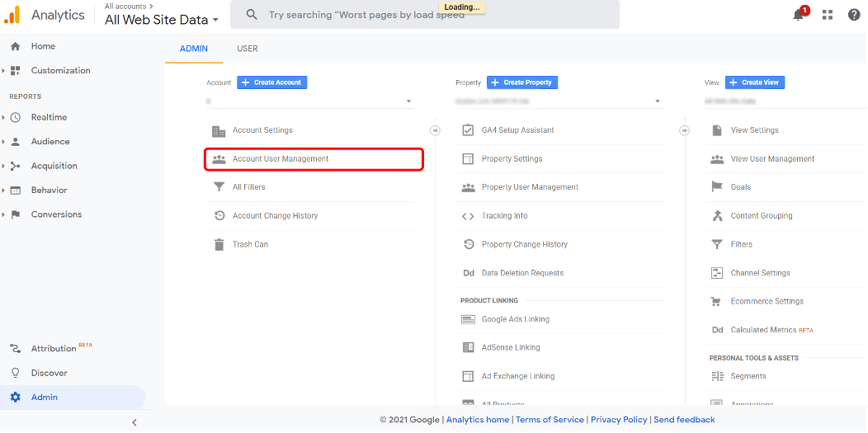This screenshot has width=868, height=433.
Task: Open the Analytics home footer link
Action: 478,420
